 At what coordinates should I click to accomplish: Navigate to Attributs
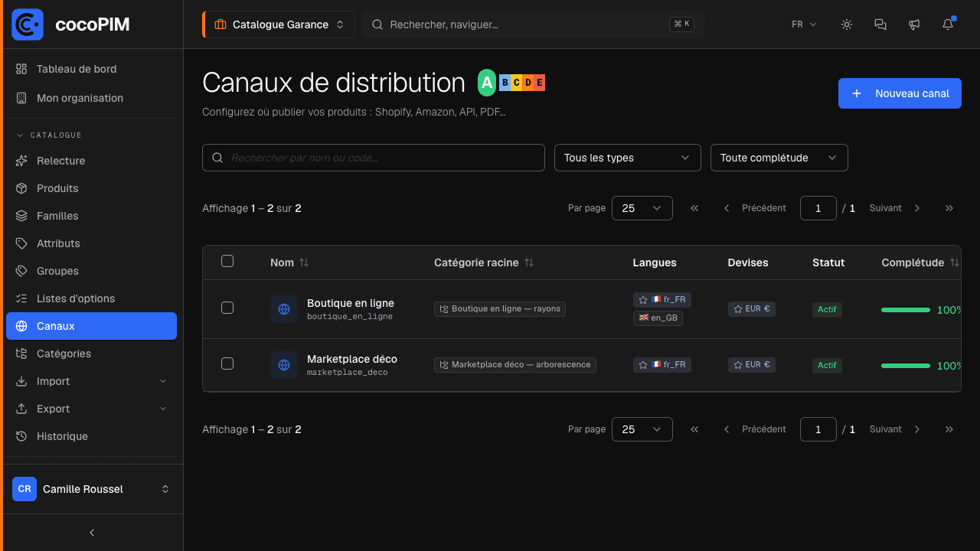pyautogui.click(x=92, y=243)
